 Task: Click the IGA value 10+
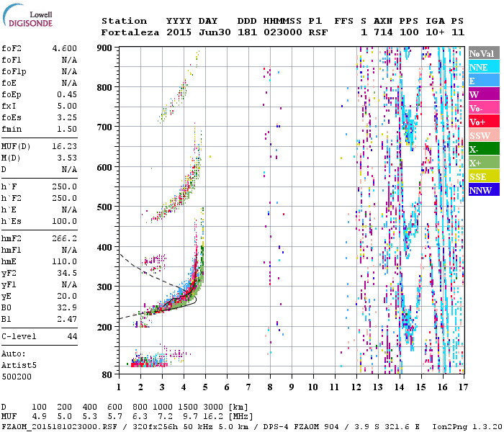coord(435,32)
